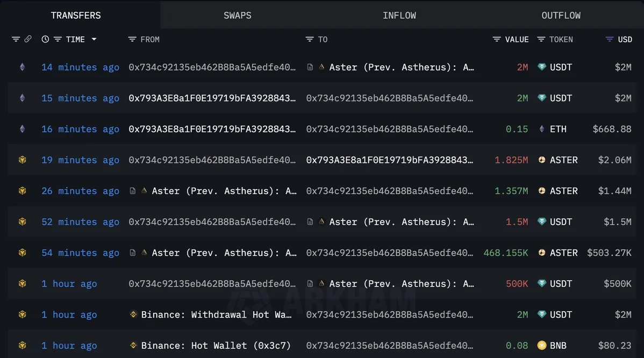Select the TRANSFERS tab
This screenshot has width=644, height=358.
(x=76, y=16)
